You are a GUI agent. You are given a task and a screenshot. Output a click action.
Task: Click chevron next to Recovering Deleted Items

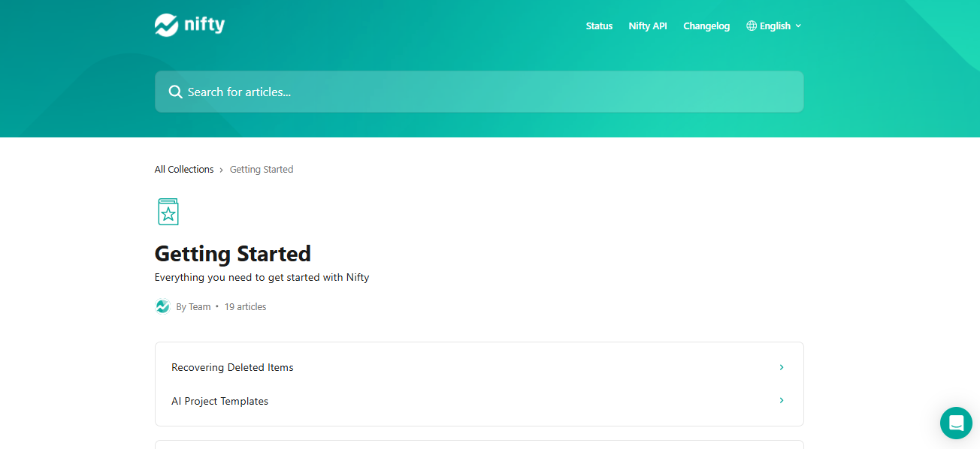782,367
